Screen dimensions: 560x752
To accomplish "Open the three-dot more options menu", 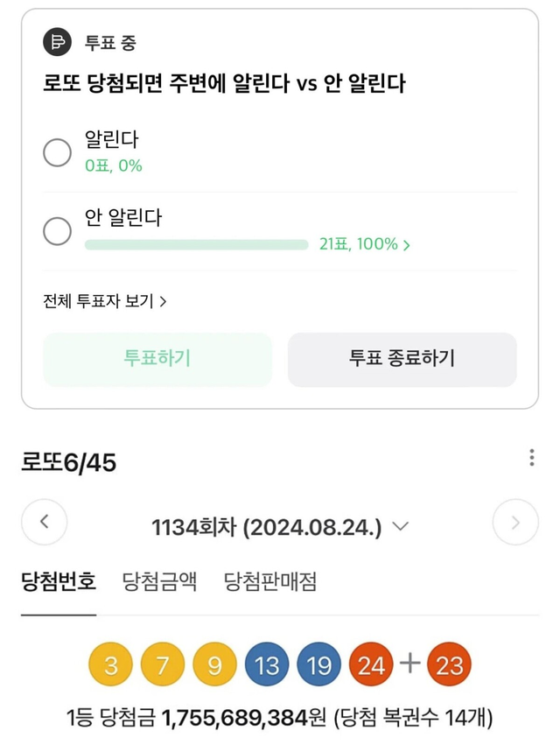I will click(x=531, y=458).
